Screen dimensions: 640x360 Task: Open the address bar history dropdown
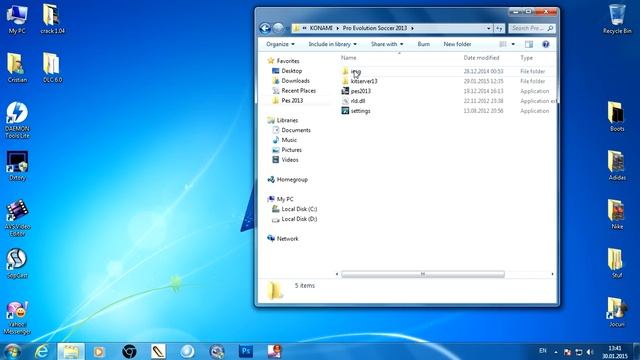[x=489, y=28]
